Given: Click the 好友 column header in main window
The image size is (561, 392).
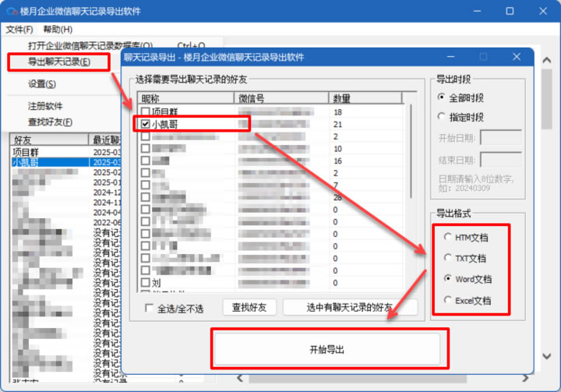Looking at the screenshot, I should click(49, 139).
